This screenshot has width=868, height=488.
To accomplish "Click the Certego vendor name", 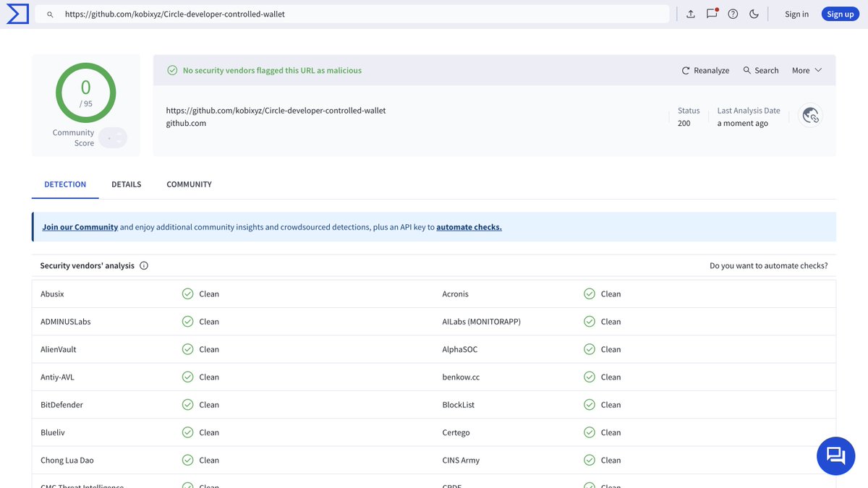I will [x=456, y=432].
